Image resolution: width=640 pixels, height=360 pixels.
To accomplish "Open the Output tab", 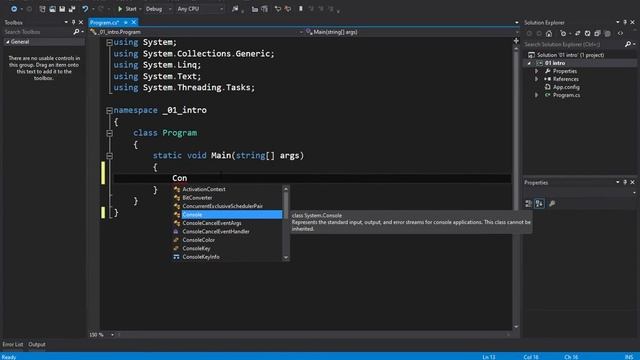I will click(x=37, y=344).
